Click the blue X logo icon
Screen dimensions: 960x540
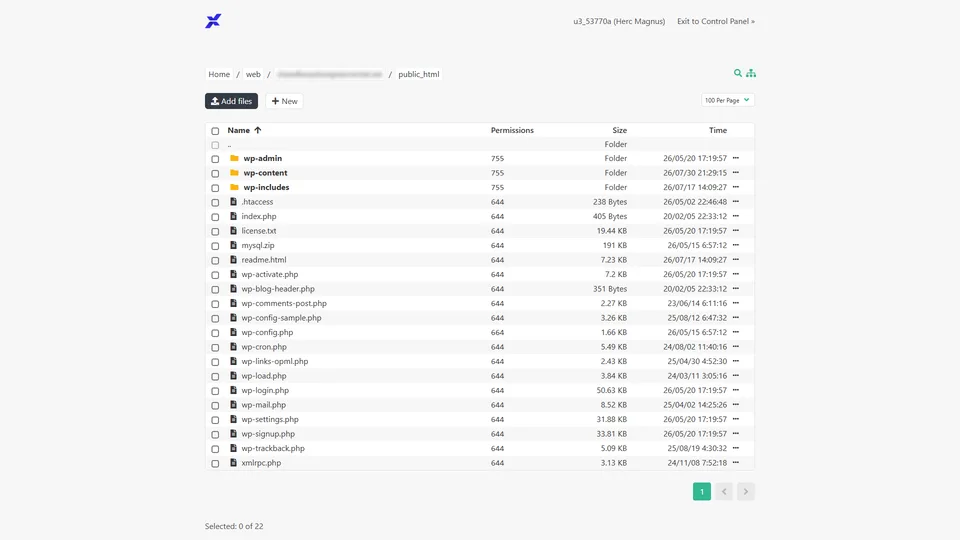click(x=213, y=21)
